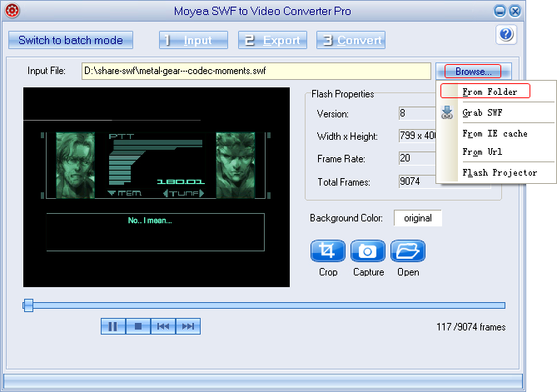Click the Flash Properties group title
This screenshot has height=392, width=557.
(342, 94)
